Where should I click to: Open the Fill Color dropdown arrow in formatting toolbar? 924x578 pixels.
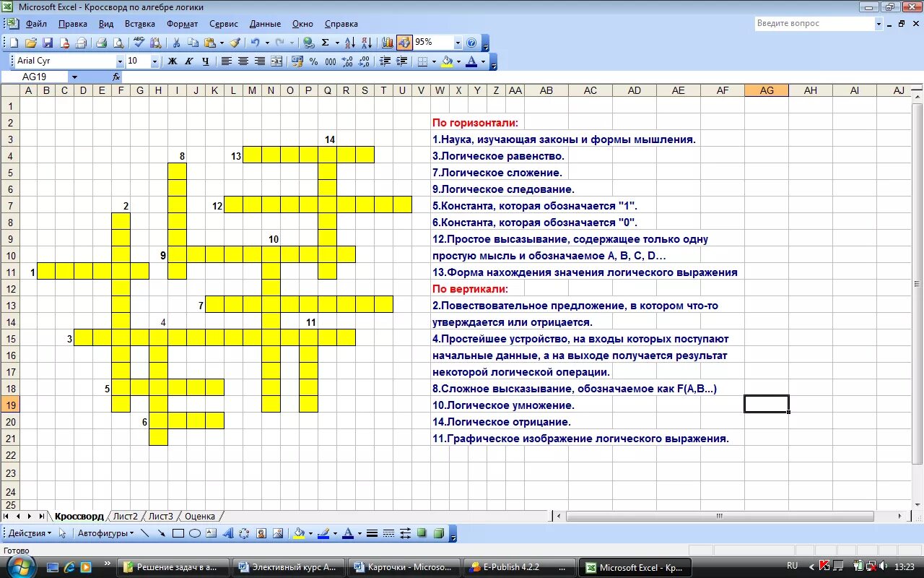point(458,61)
